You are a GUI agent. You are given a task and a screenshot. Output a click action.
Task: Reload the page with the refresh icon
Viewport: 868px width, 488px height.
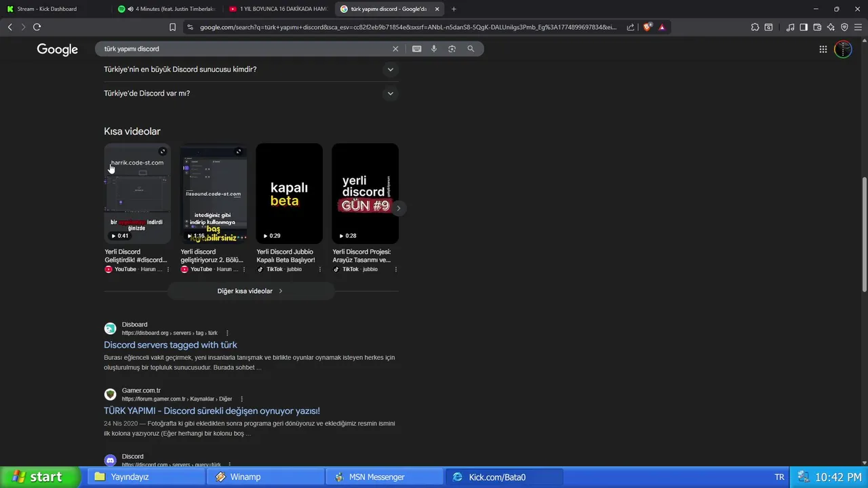37,27
